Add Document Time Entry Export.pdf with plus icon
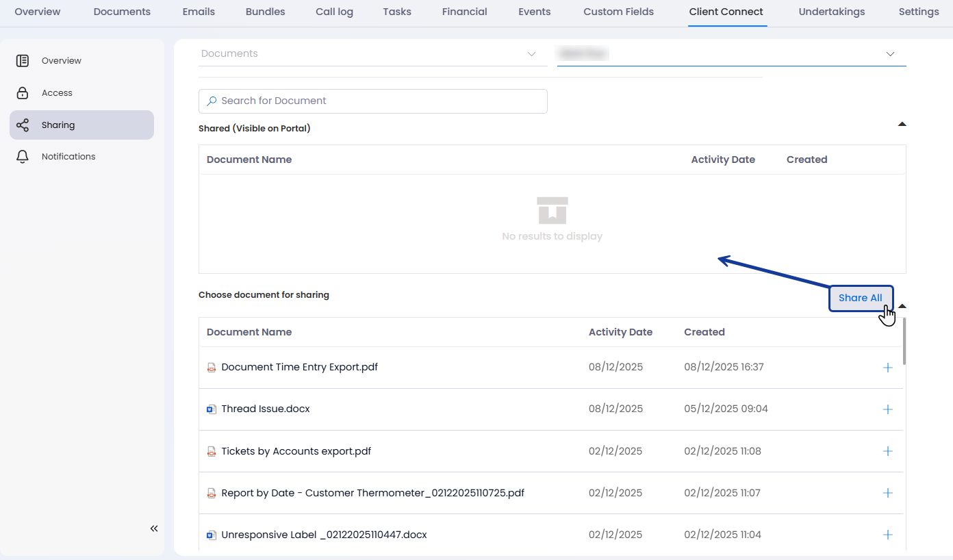Image resolution: width=953 pixels, height=560 pixels. (x=888, y=368)
